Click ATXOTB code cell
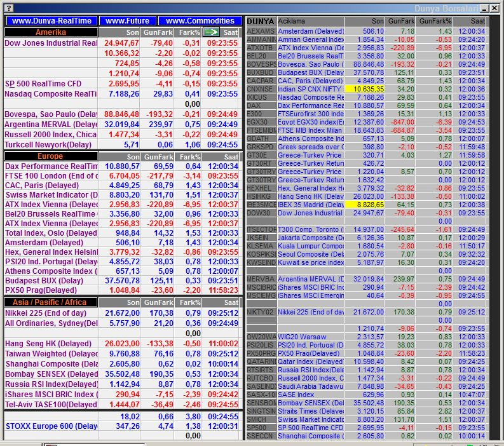This screenshot has height=446, width=504. coord(261,48)
